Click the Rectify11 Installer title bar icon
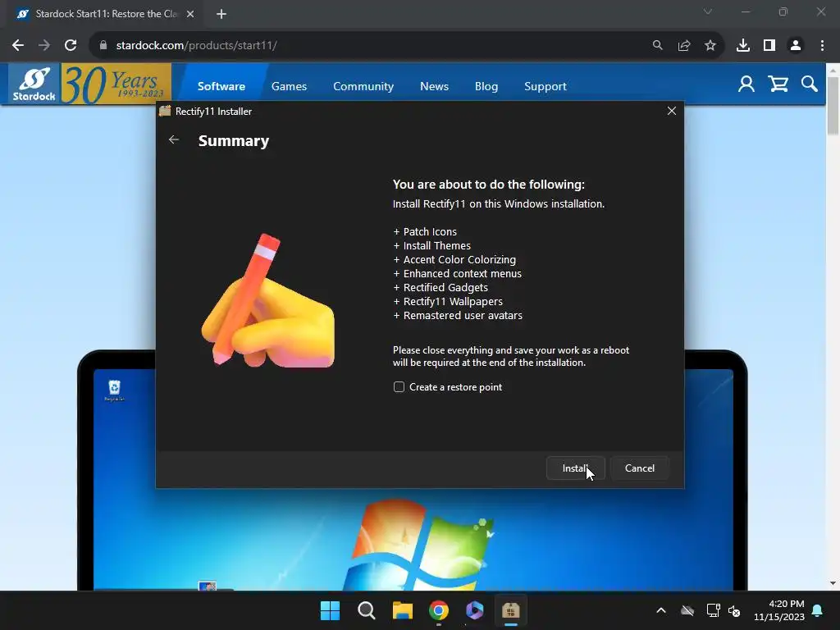Image resolution: width=840 pixels, height=630 pixels. point(165,111)
